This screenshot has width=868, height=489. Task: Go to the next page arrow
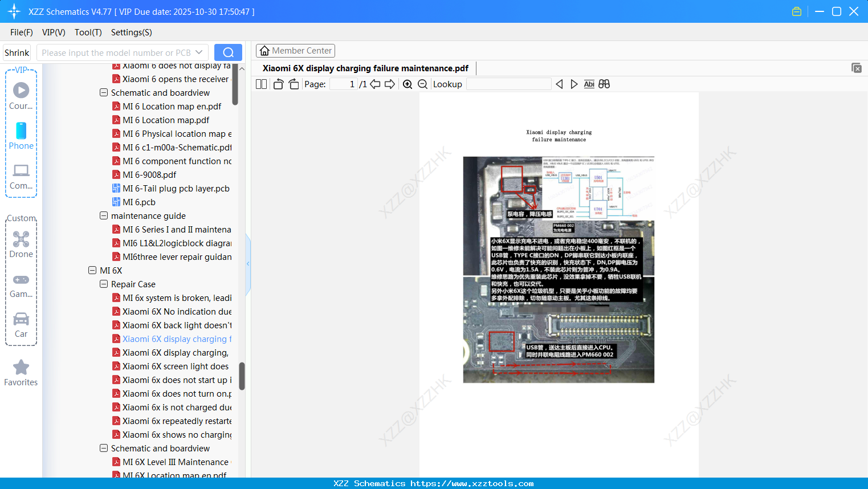tap(390, 84)
